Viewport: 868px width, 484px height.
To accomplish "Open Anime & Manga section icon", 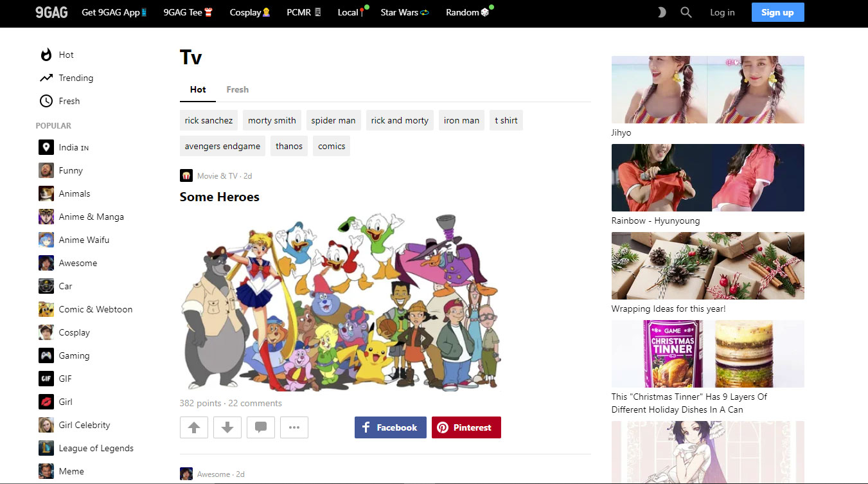I will [x=46, y=217].
